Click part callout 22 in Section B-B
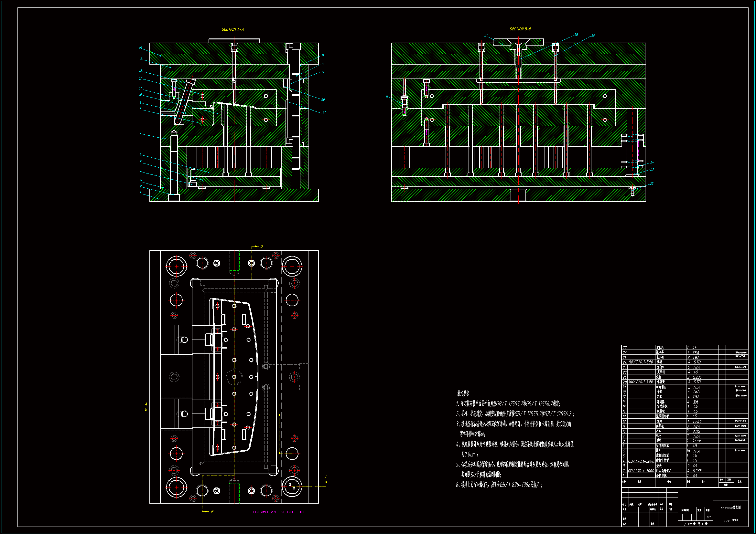 point(651,183)
